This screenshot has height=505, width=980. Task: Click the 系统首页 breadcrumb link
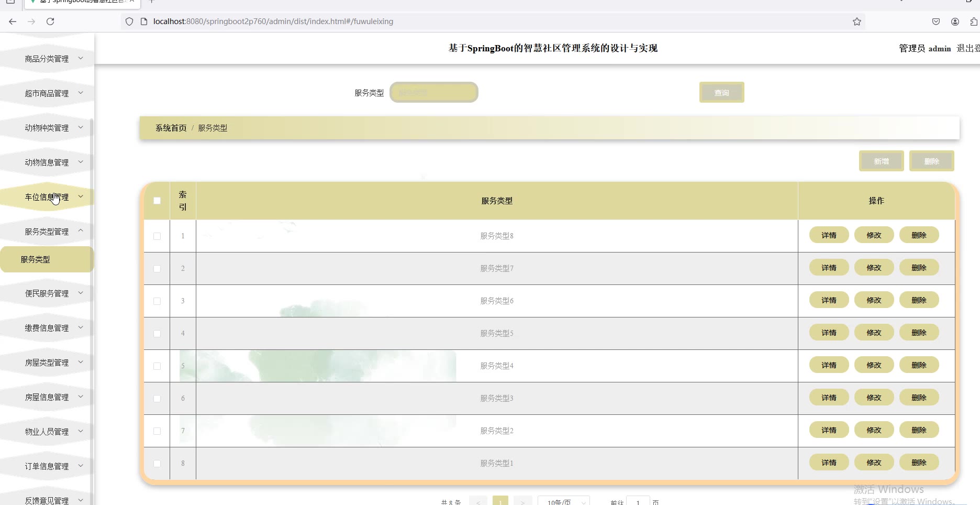point(171,128)
